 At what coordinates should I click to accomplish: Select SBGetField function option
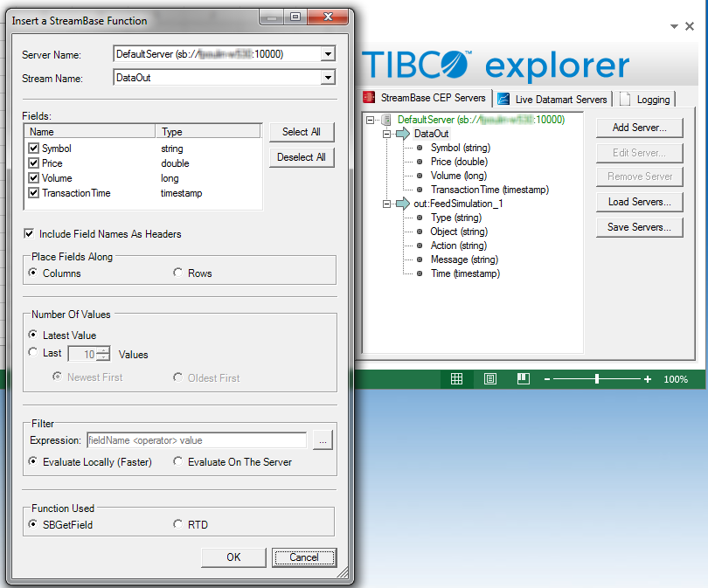tap(33, 524)
